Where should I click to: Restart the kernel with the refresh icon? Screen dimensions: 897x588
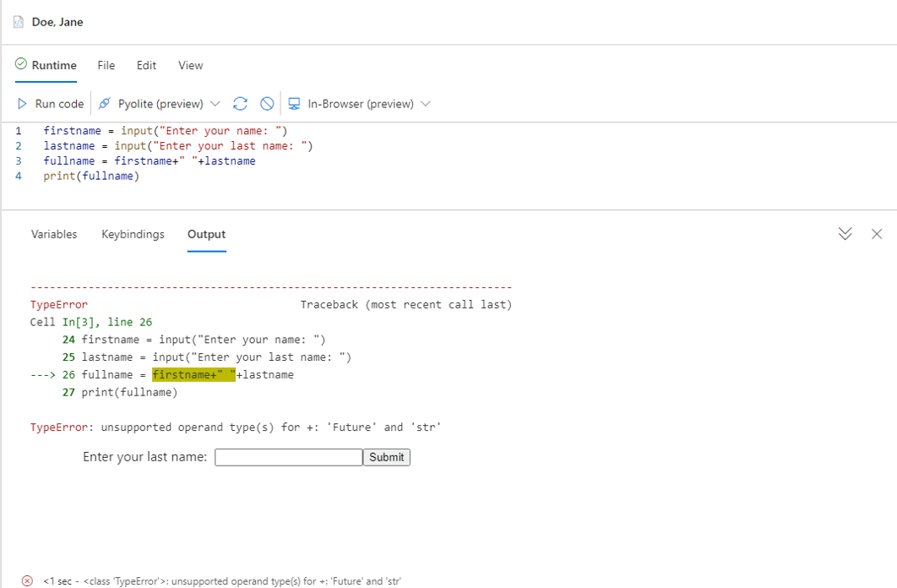pos(240,103)
